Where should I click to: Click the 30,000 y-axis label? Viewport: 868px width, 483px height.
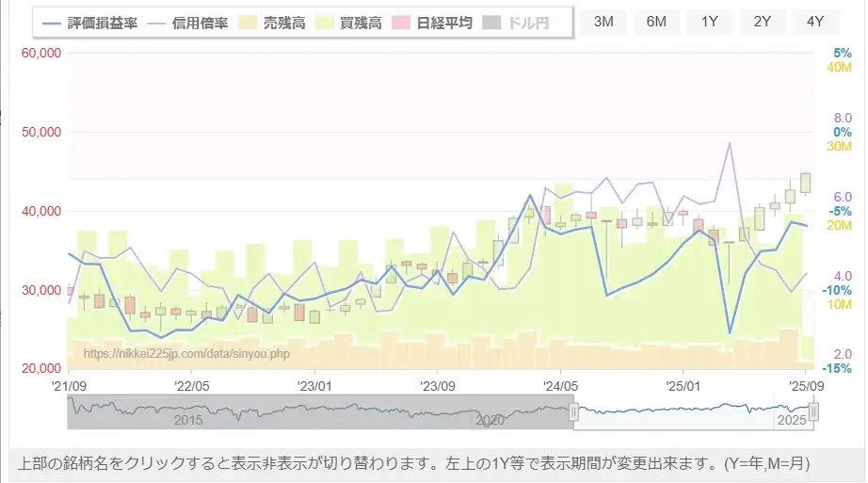41,290
